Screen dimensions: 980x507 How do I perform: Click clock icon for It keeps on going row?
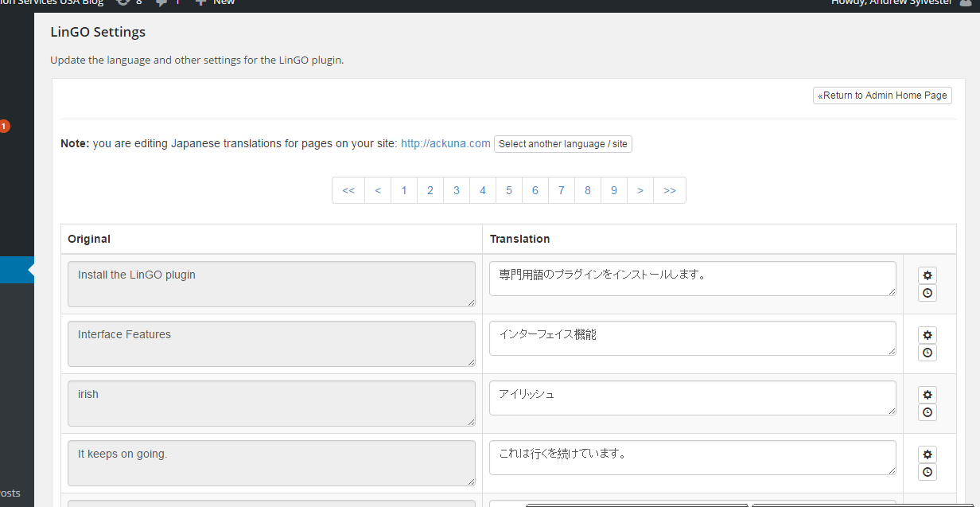pos(927,472)
